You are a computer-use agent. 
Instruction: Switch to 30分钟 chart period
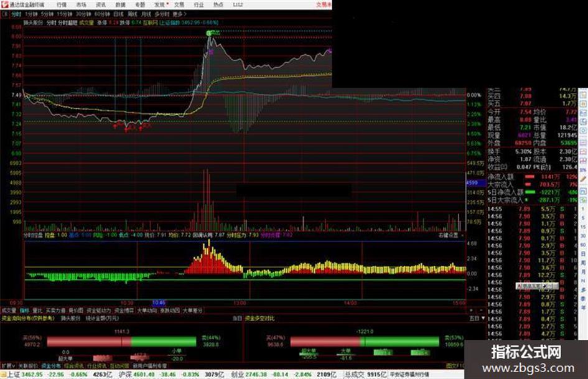[83, 14]
